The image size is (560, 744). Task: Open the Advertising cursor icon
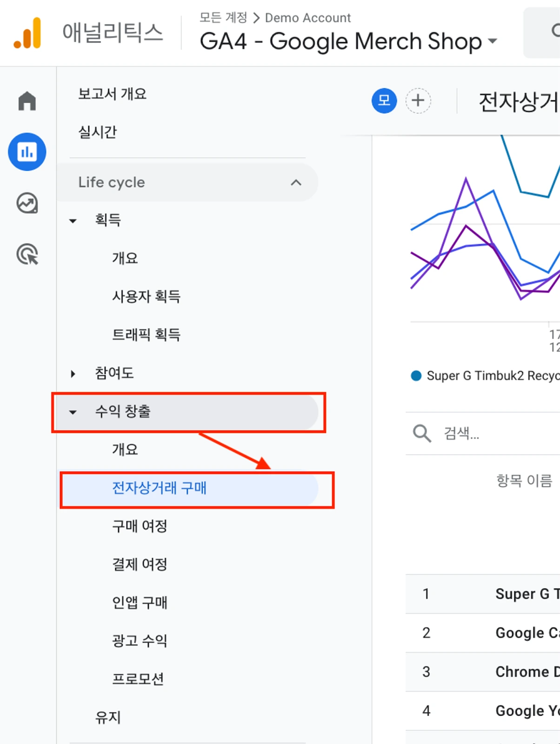coord(27,254)
